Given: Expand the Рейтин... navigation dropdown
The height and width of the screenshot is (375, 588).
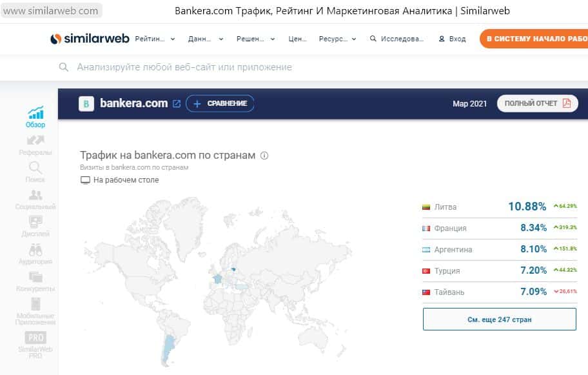Looking at the screenshot, I should (155, 39).
